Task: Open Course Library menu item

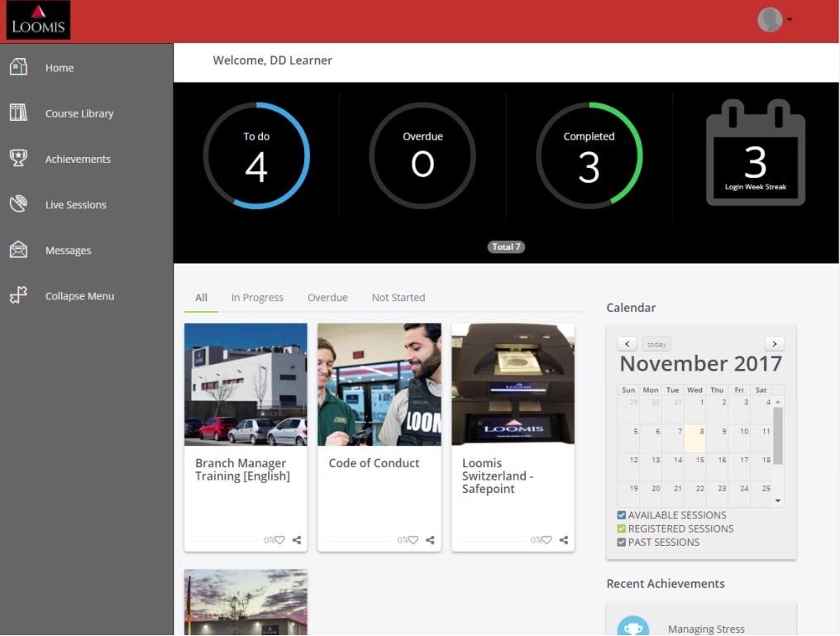Action: tap(79, 113)
